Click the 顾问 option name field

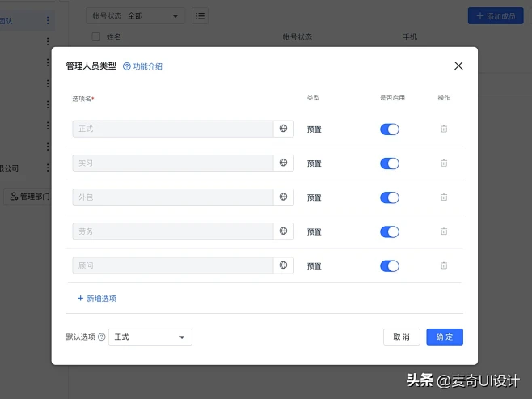point(173,265)
